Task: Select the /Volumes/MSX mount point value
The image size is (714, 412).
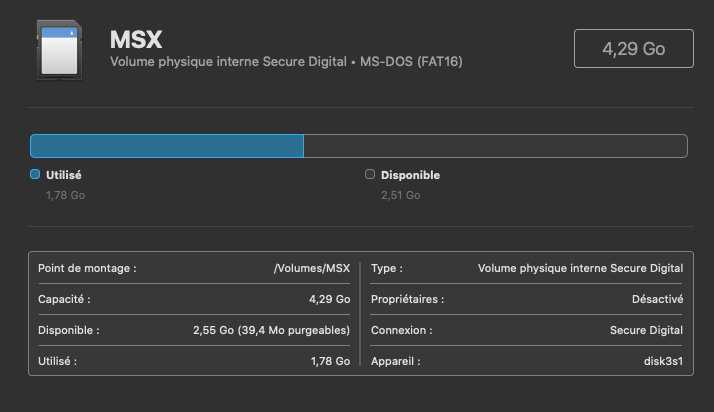Action: point(312,268)
